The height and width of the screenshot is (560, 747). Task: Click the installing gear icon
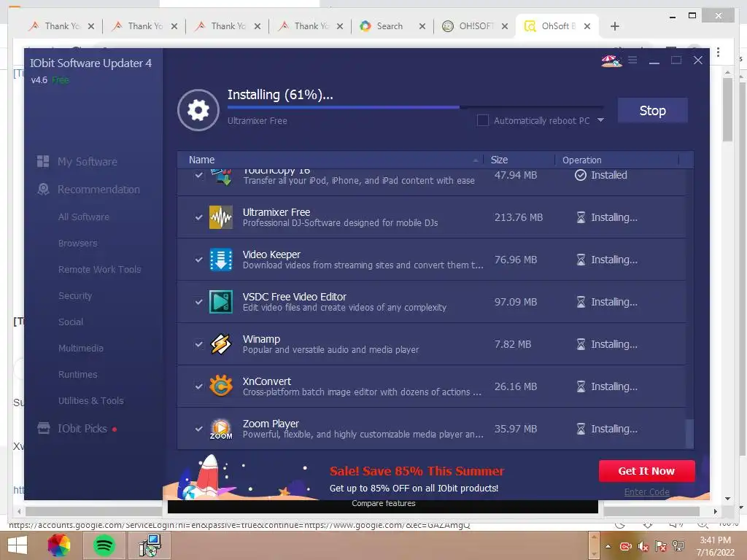point(198,110)
